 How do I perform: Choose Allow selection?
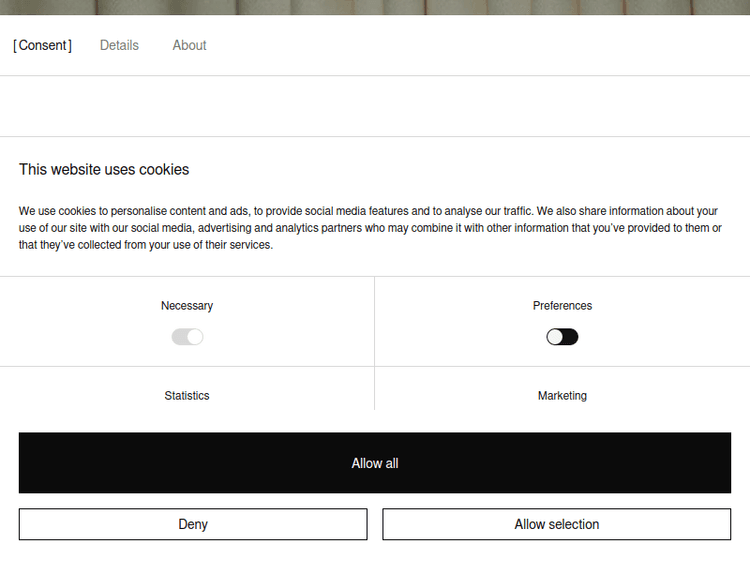(x=557, y=524)
